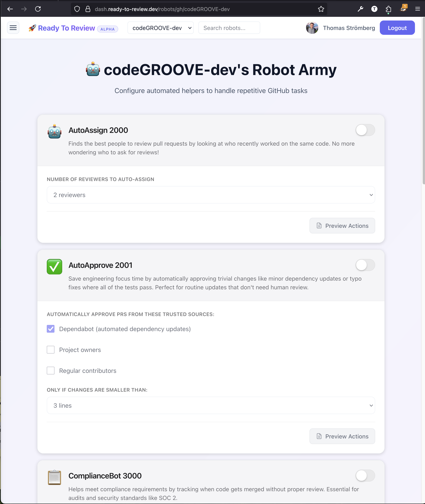Open the browser application menu
The height and width of the screenshot is (504, 425).
coord(417,9)
